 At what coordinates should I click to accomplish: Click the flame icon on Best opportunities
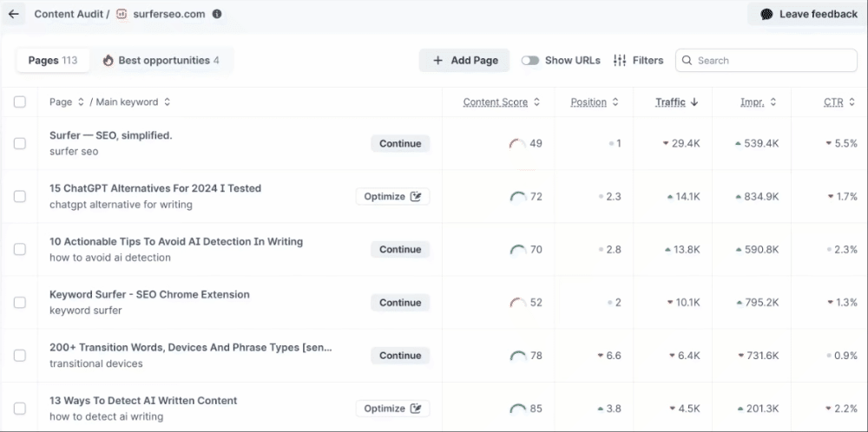coord(108,61)
